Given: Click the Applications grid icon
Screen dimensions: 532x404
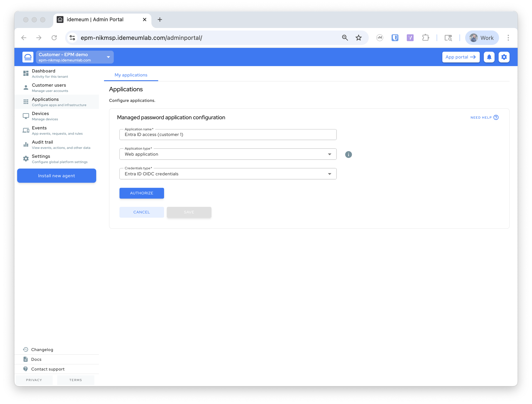Looking at the screenshot, I should (26, 102).
